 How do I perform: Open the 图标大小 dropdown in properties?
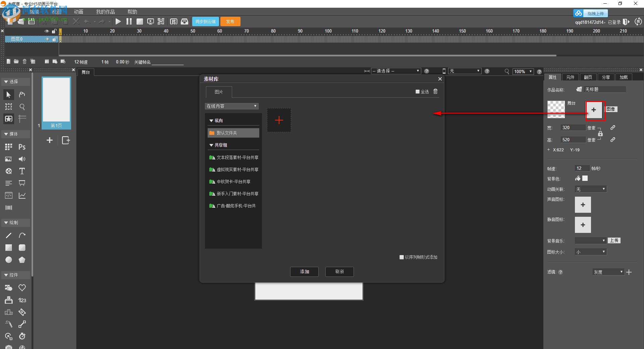[590, 252]
